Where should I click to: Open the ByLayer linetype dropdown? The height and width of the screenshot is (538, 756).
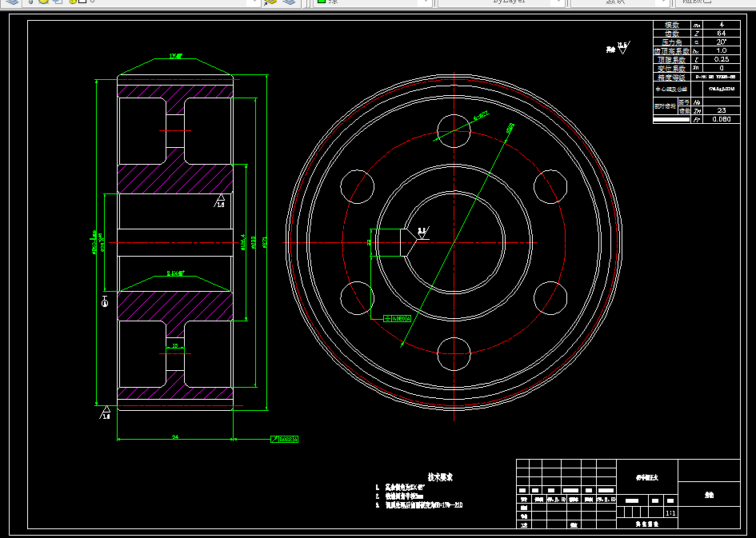click(502, 2)
